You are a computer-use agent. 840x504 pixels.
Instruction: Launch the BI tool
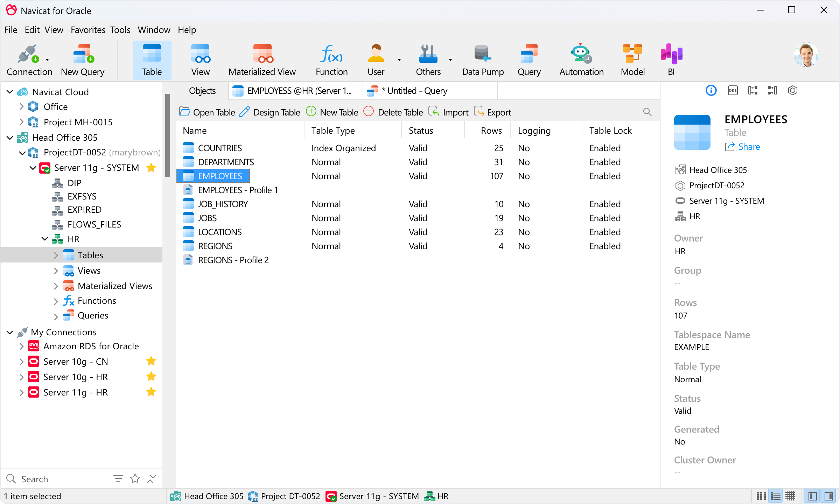671,59
